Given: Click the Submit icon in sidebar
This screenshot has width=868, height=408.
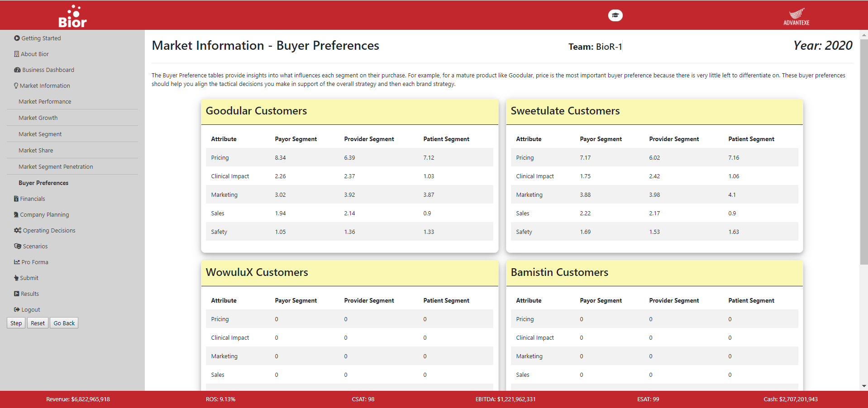Looking at the screenshot, I should (x=16, y=278).
